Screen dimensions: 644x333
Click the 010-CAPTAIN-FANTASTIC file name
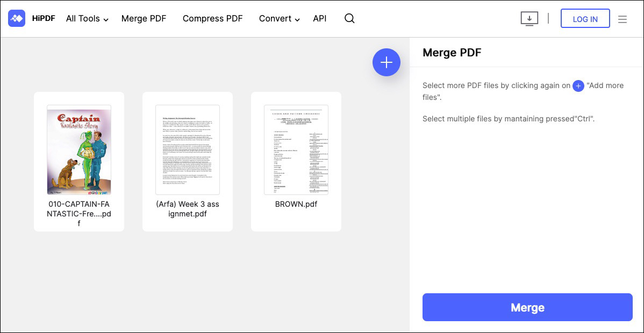(x=79, y=214)
